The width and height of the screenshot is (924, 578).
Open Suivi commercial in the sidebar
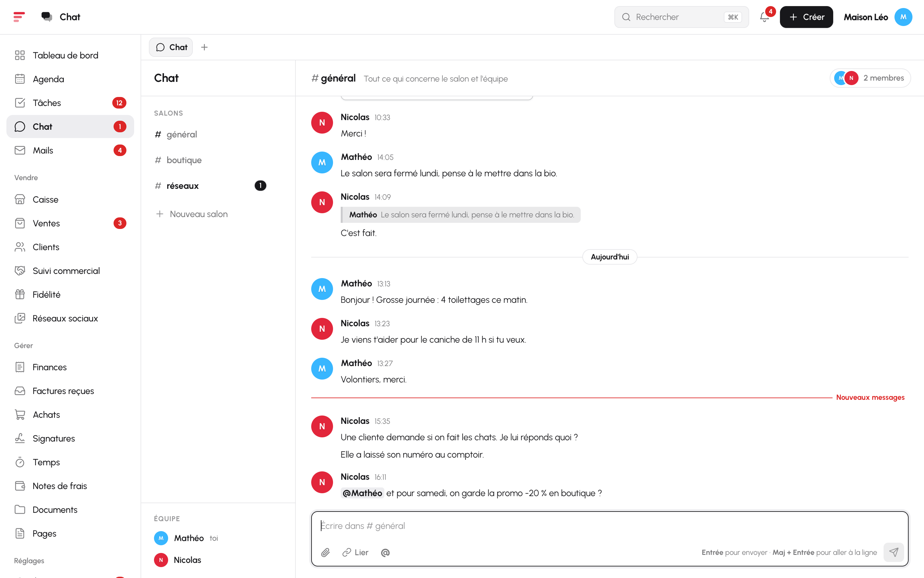pos(70,271)
